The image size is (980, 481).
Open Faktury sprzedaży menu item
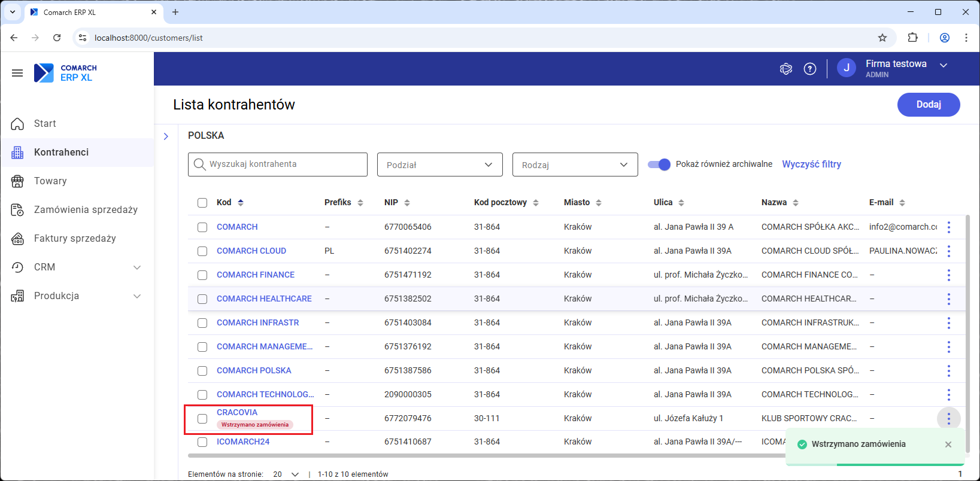75,239
